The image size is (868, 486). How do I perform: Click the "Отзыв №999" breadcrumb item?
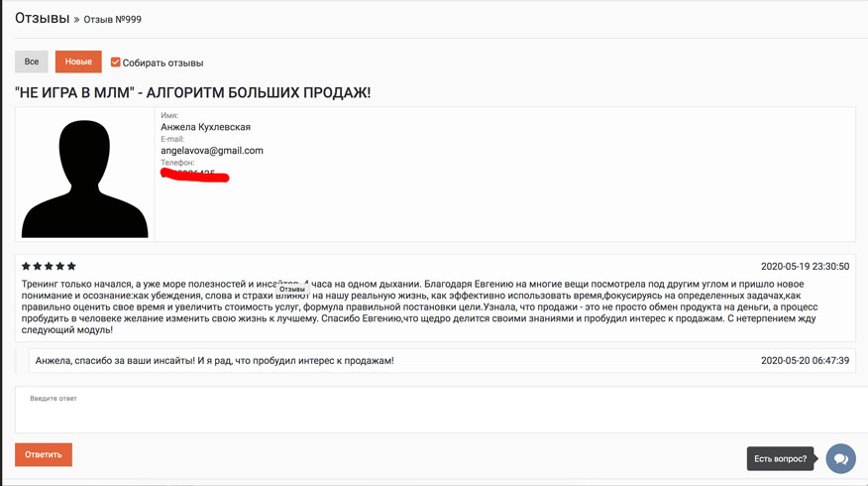pos(112,20)
